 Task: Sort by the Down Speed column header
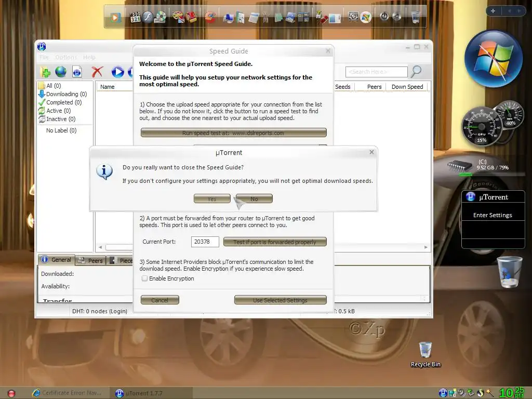[407, 87]
